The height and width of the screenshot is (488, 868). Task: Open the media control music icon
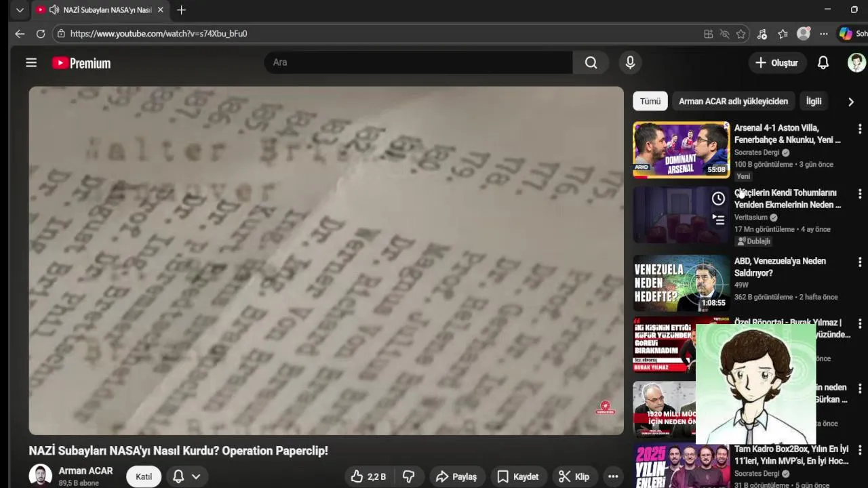pyautogui.click(x=762, y=34)
